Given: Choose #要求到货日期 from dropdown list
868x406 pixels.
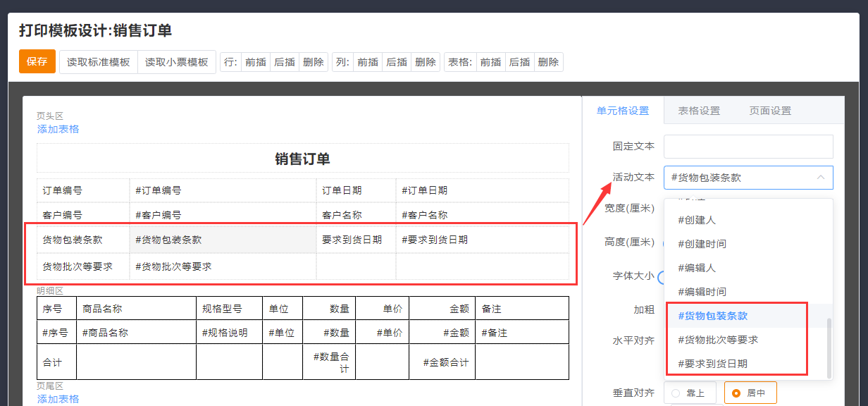Looking at the screenshot, I should coord(712,364).
